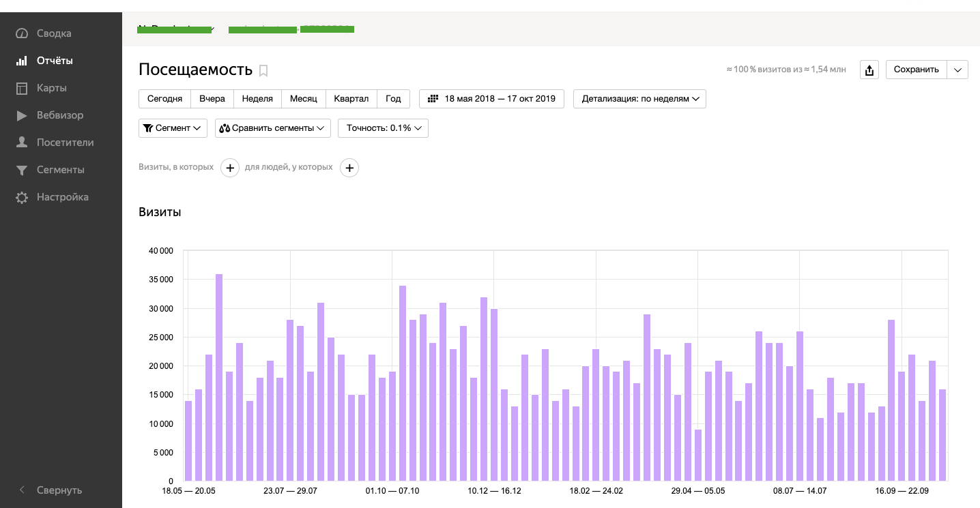Click the Вебвизор play icon
Image resolution: width=980 pixels, height=508 pixels.
click(x=22, y=115)
